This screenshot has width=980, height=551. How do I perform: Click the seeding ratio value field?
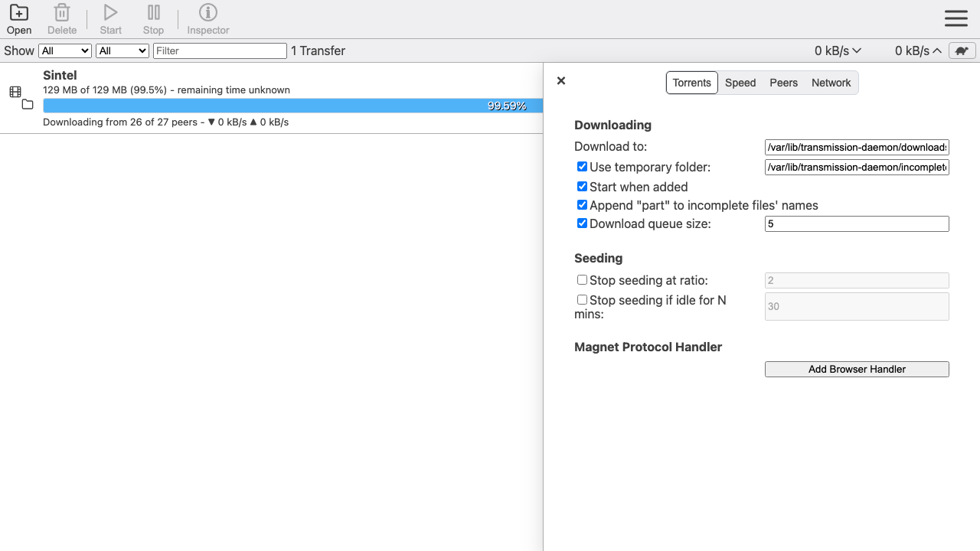[857, 280]
